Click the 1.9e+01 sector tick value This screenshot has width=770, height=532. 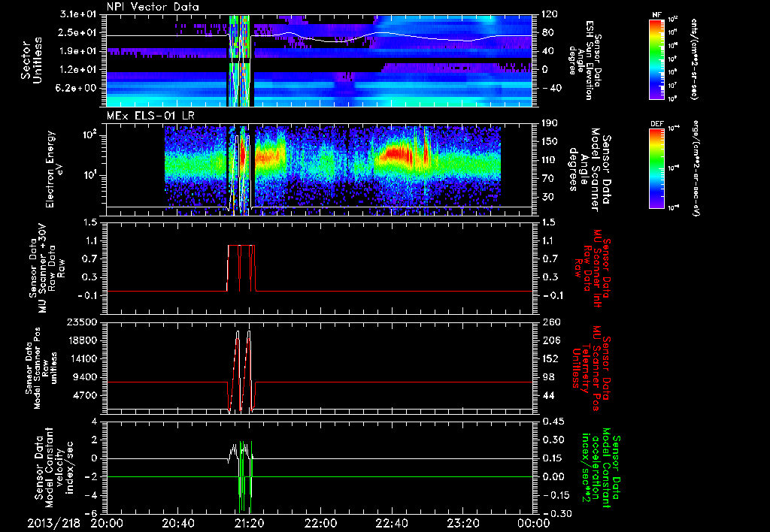[x=79, y=51]
